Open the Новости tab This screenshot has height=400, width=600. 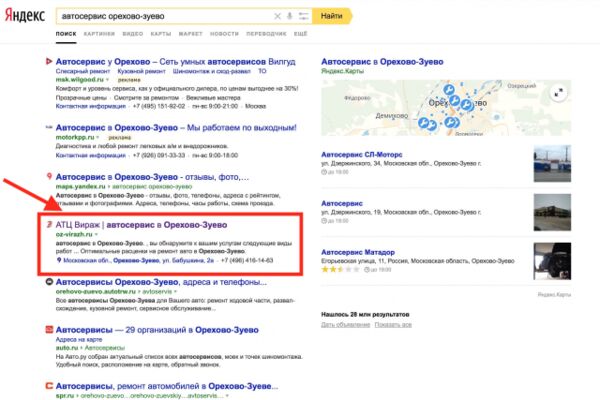224,34
